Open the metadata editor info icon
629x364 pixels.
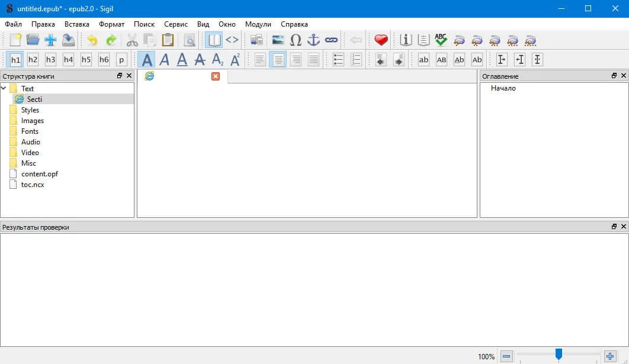tap(405, 40)
